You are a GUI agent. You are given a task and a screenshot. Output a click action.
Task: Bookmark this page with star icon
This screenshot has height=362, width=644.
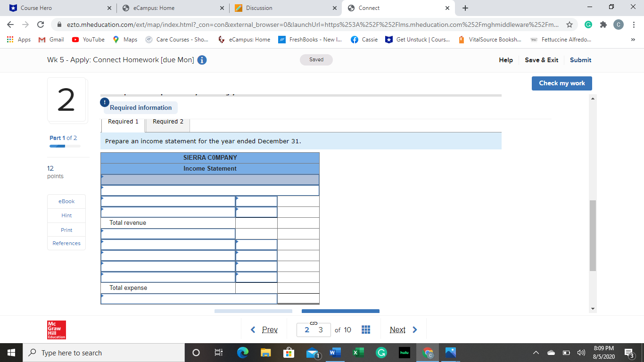click(x=570, y=25)
